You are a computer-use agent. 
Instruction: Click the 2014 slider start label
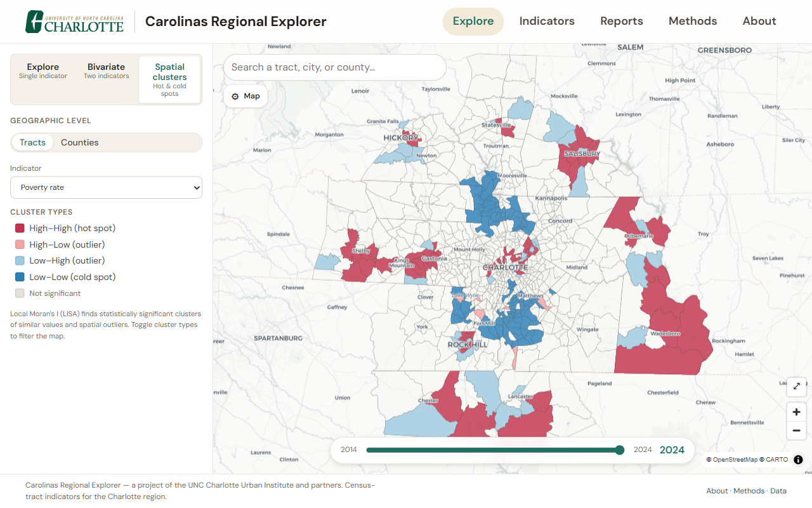349,450
